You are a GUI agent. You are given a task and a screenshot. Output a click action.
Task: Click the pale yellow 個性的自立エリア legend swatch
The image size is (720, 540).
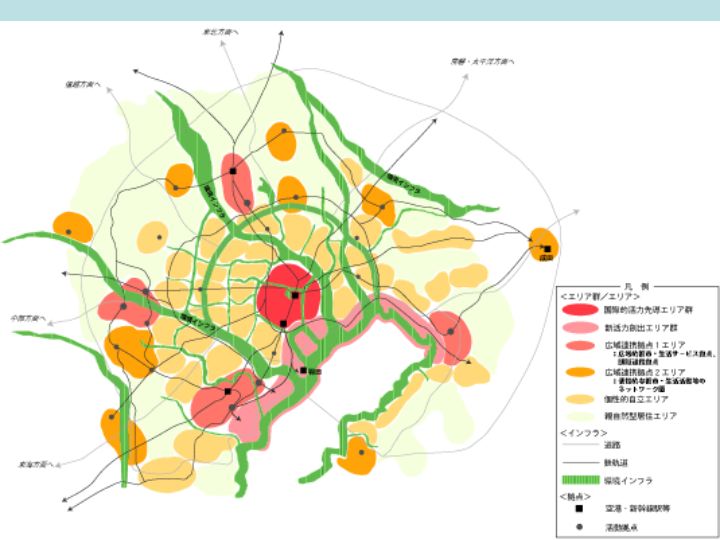[577, 396]
